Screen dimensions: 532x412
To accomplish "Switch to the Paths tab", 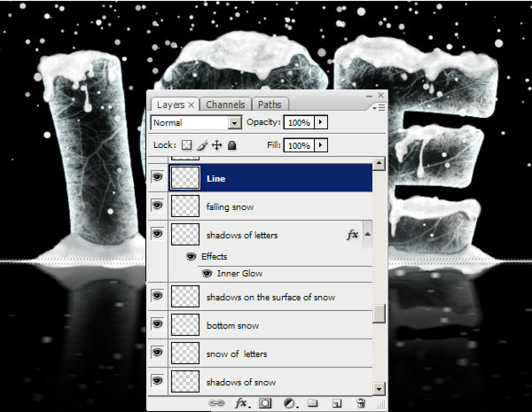I will pos(270,105).
